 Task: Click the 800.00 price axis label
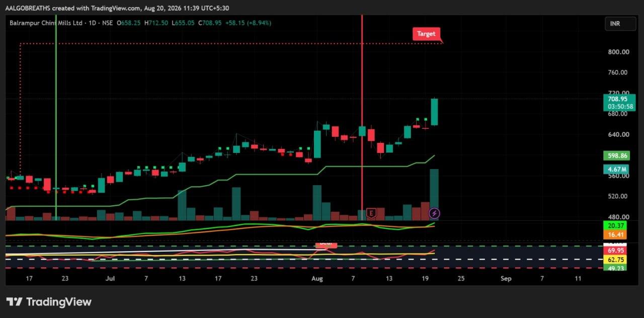[618, 52]
